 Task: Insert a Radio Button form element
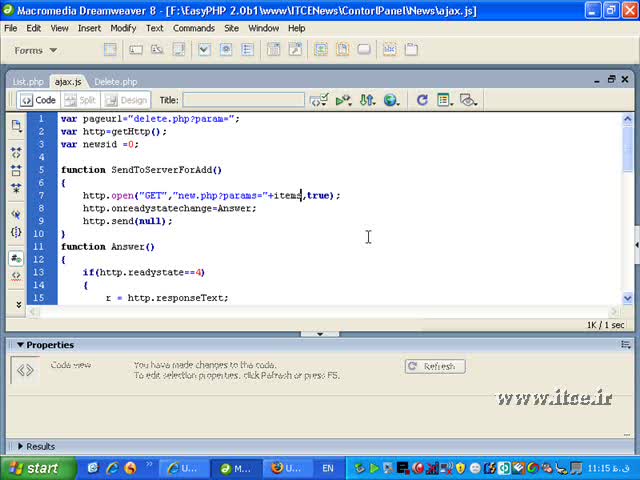pyautogui.click(x=226, y=50)
